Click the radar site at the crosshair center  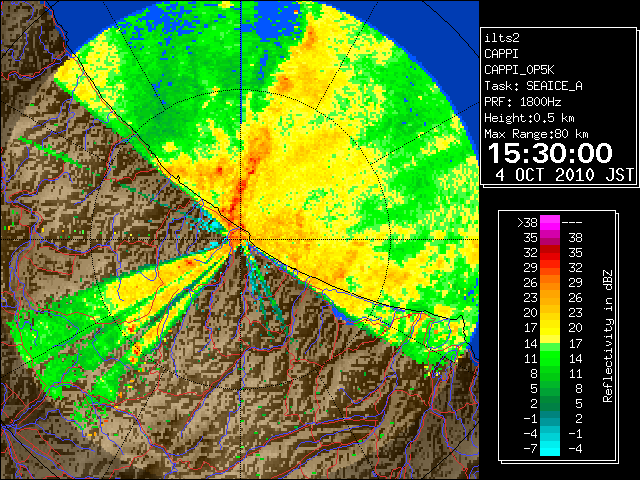tap(241, 239)
